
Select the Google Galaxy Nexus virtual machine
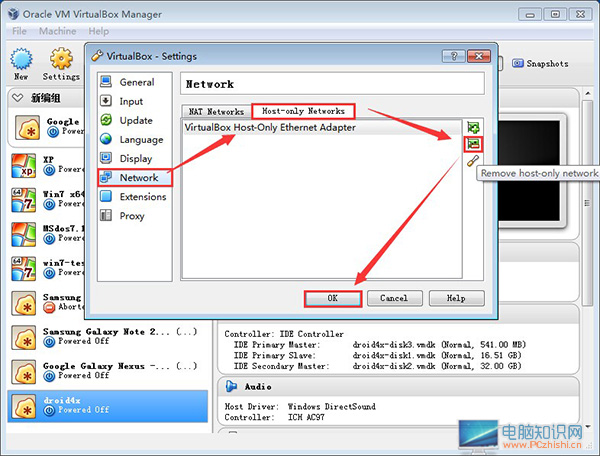[100, 370]
